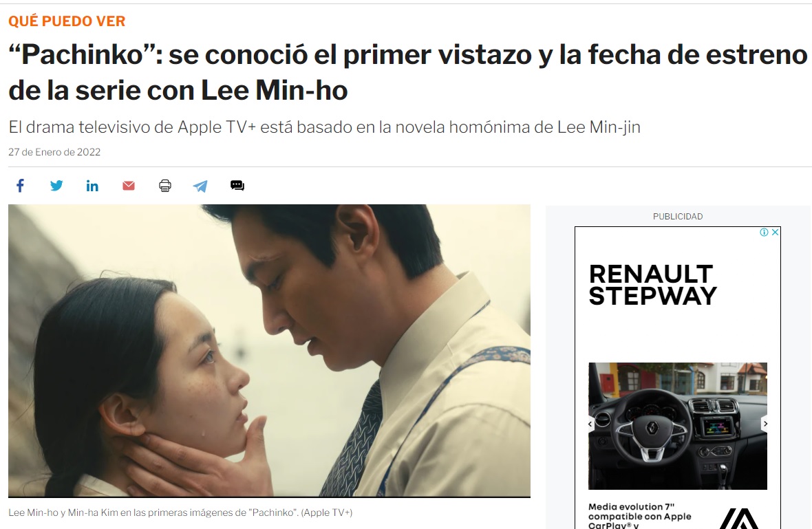The image size is (812, 529).
Task: Open the car interior ad image
Action: (678, 426)
